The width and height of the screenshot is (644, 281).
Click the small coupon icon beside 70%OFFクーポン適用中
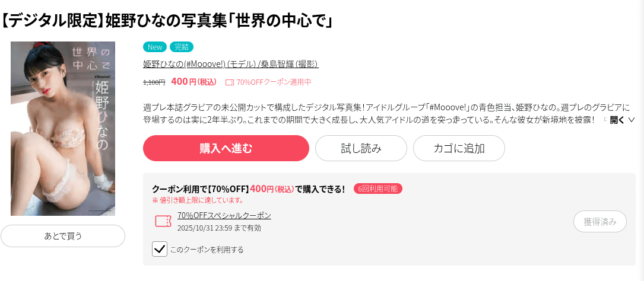230,82
